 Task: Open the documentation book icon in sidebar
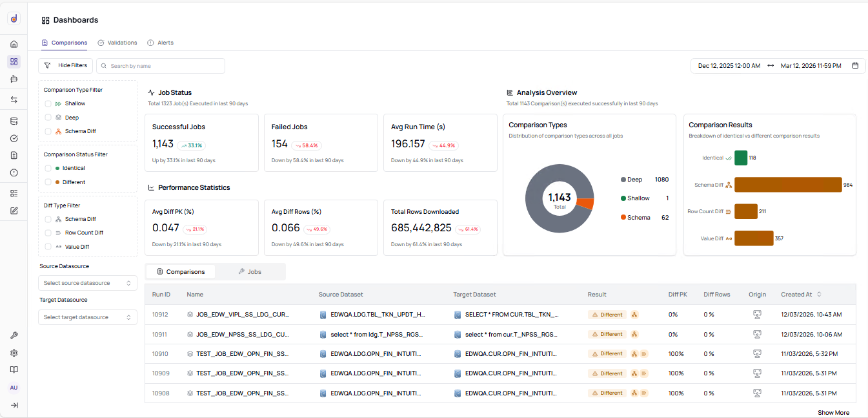pyautogui.click(x=14, y=371)
